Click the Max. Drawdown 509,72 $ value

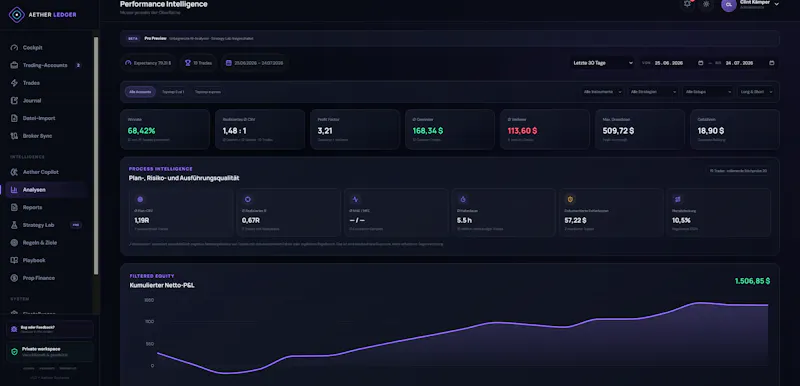point(618,131)
